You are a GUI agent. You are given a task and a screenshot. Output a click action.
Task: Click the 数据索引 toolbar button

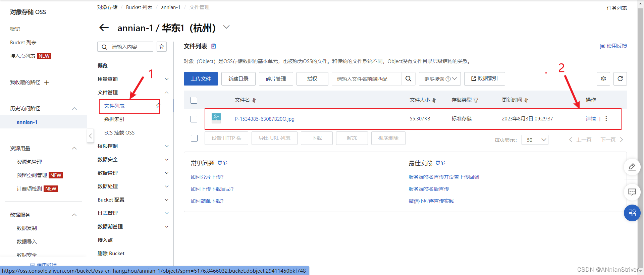tap(484, 79)
